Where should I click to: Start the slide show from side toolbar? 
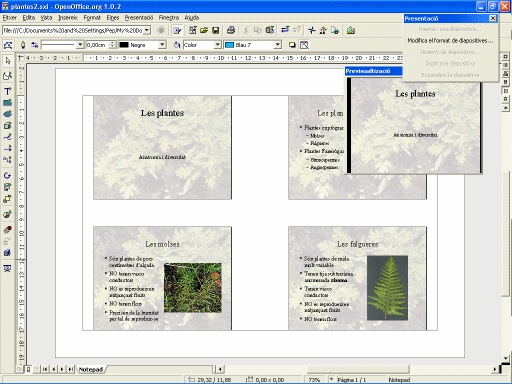point(7,268)
